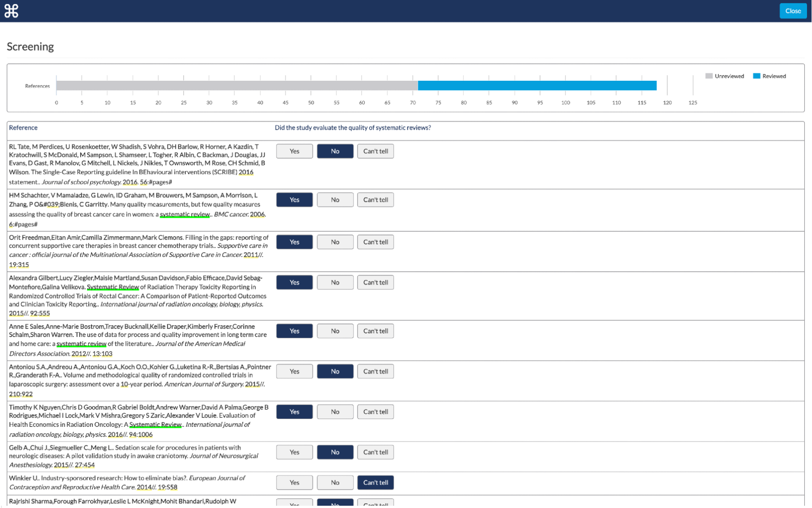This screenshot has height=508, width=812.
Task: Click the gray Unreviewed portion of progress bar
Action: click(x=237, y=85)
